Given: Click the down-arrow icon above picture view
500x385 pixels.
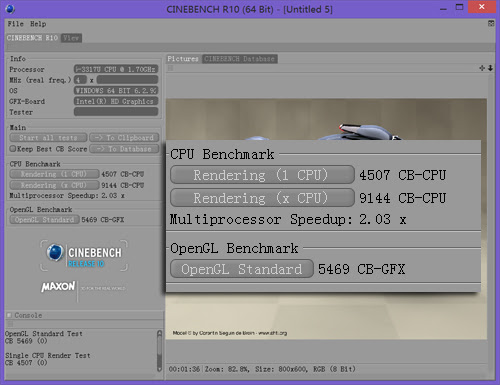Looking at the screenshot, I should pos(490,68).
